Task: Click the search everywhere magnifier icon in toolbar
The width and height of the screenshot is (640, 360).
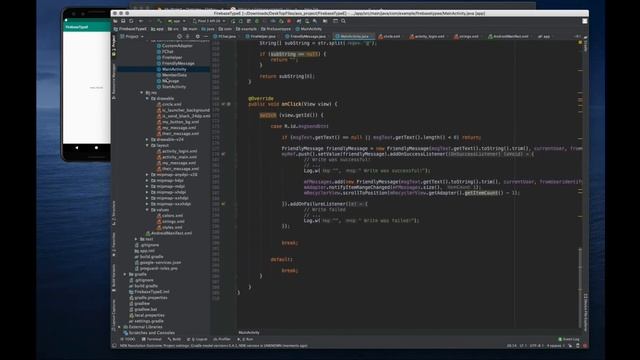Action: (343, 21)
